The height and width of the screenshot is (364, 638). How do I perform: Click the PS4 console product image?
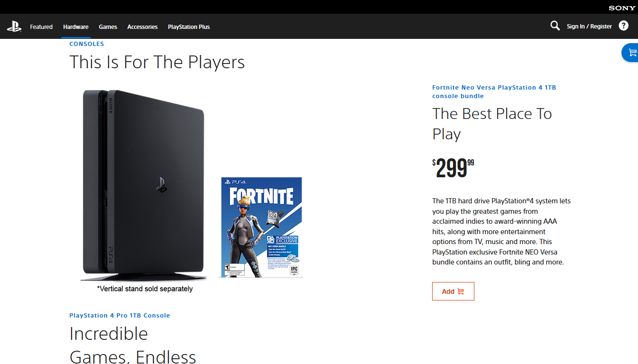click(x=145, y=185)
